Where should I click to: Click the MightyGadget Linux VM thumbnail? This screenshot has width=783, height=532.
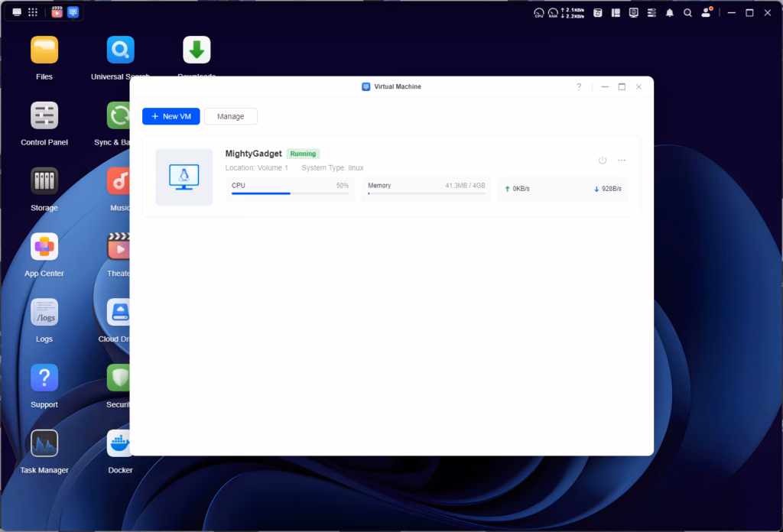click(x=184, y=177)
